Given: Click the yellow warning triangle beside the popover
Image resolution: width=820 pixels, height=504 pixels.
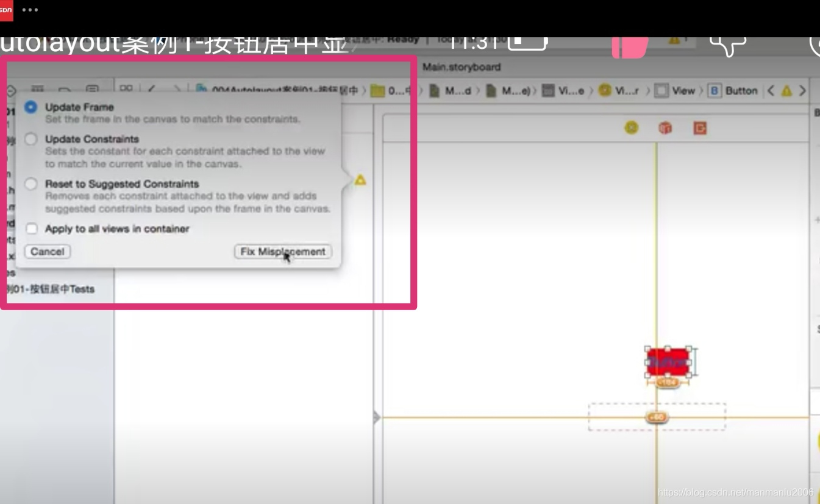Looking at the screenshot, I should [x=360, y=180].
